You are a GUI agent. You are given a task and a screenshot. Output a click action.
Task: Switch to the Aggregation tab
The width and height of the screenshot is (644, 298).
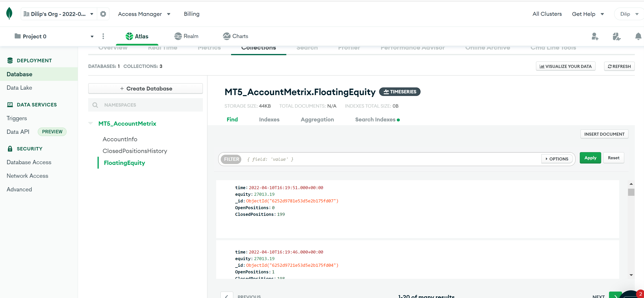point(317,119)
